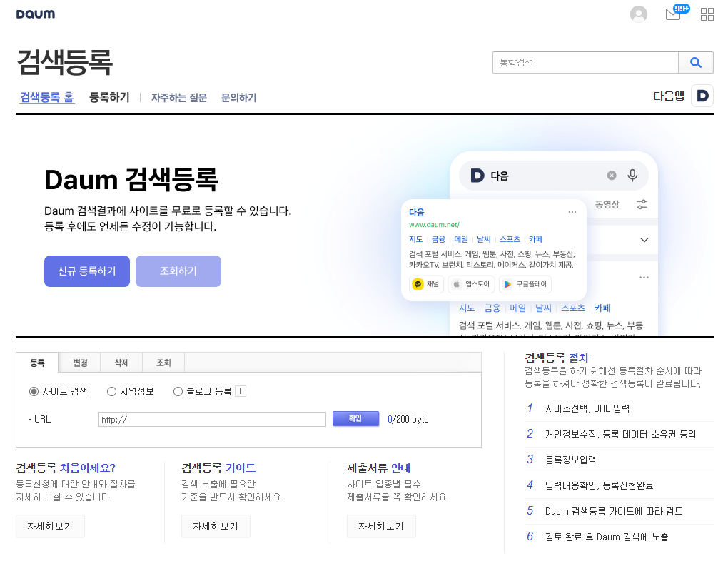The width and height of the screenshot is (728, 576).
Task: Open 문의하기 menu
Action: (x=238, y=98)
